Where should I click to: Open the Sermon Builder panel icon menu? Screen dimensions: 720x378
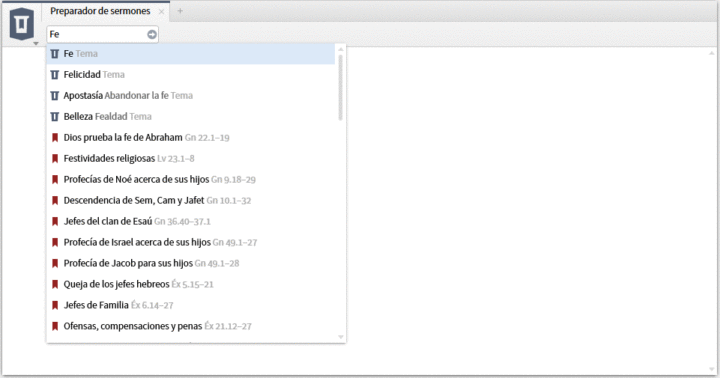pyautogui.click(x=22, y=23)
